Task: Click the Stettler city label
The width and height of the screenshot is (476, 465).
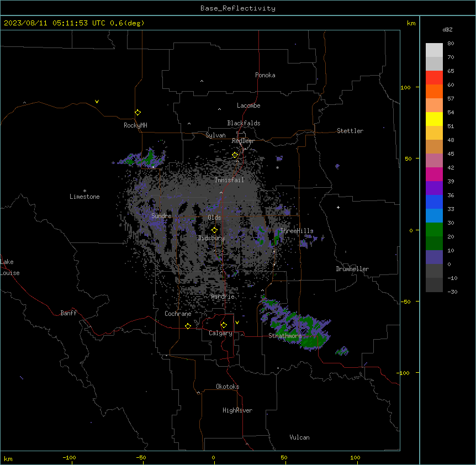Action: click(350, 131)
